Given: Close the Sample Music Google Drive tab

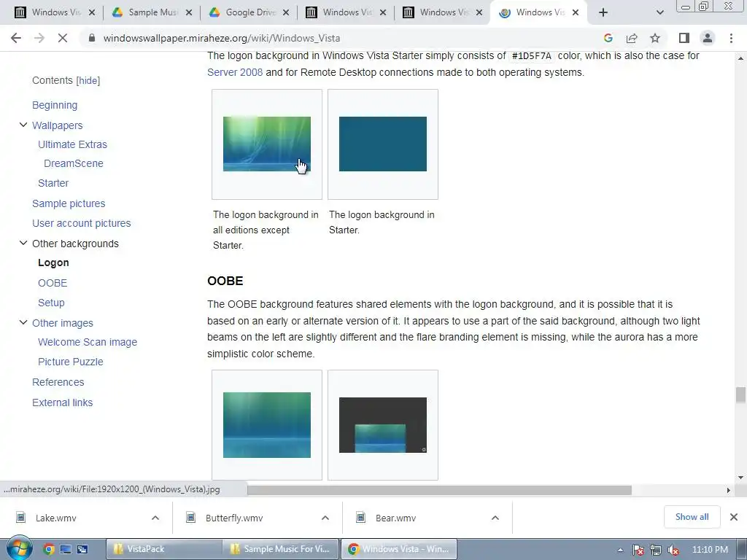Looking at the screenshot, I should [189, 13].
